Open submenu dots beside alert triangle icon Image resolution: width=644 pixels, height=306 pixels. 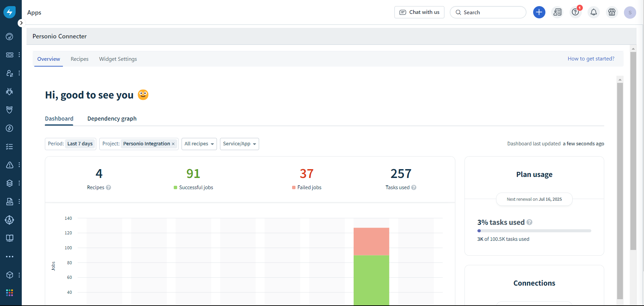[x=19, y=165]
